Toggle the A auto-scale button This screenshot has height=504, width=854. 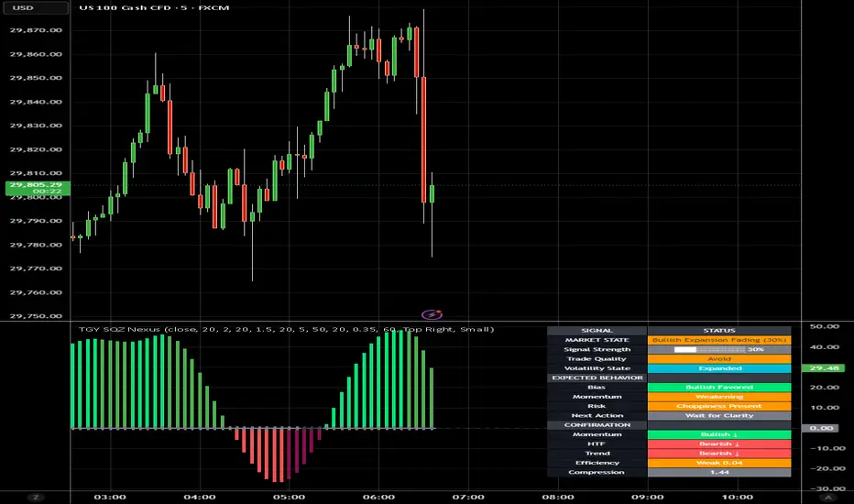tap(827, 497)
